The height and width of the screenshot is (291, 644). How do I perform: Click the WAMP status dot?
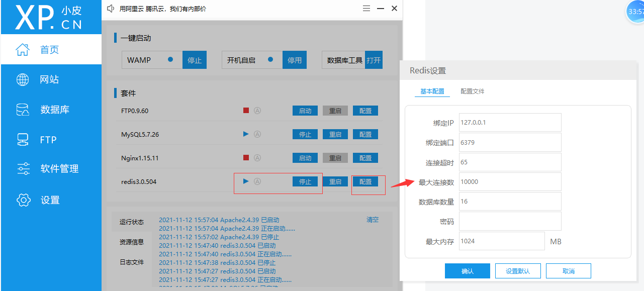170,59
